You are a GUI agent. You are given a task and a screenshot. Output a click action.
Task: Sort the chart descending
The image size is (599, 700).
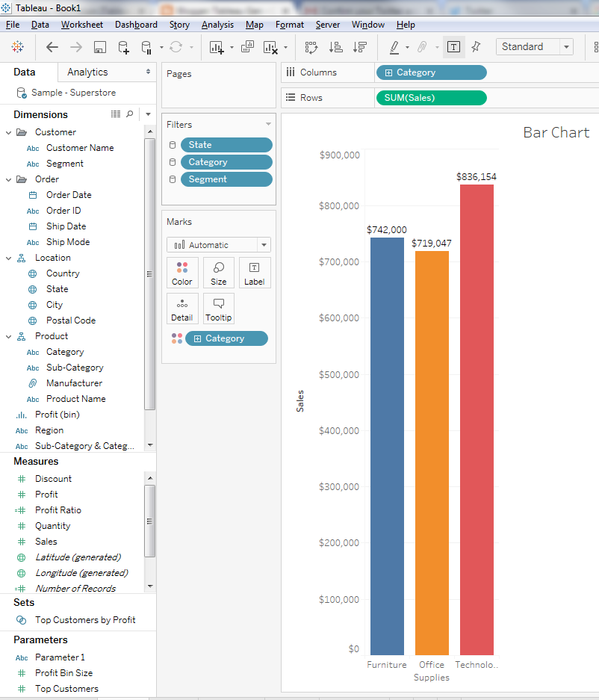(x=360, y=46)
